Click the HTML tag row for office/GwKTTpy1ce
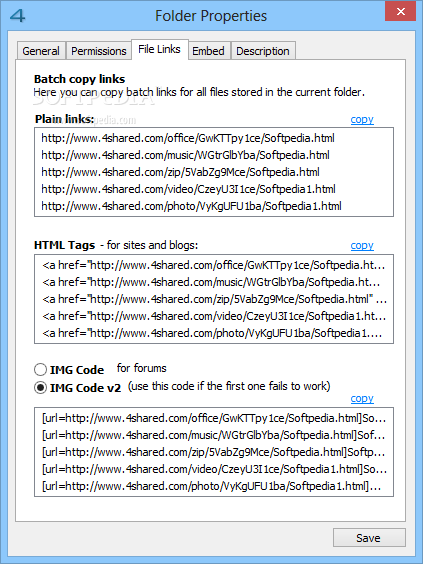423x564 pixels. click(214, 265)
